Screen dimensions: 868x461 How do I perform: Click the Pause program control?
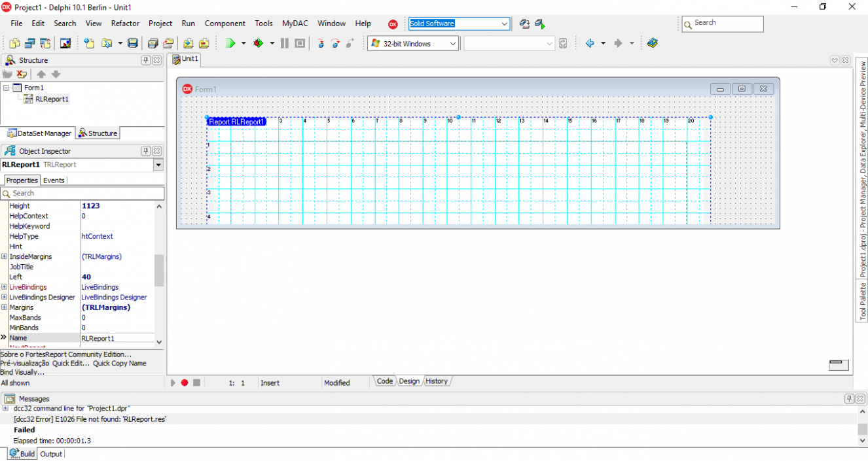click(x=284, y=43)
